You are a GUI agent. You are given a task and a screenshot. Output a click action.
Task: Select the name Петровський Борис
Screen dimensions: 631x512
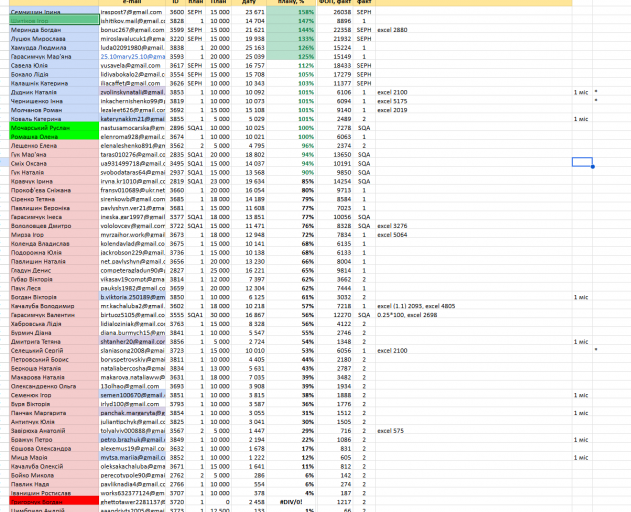point(54,359)
